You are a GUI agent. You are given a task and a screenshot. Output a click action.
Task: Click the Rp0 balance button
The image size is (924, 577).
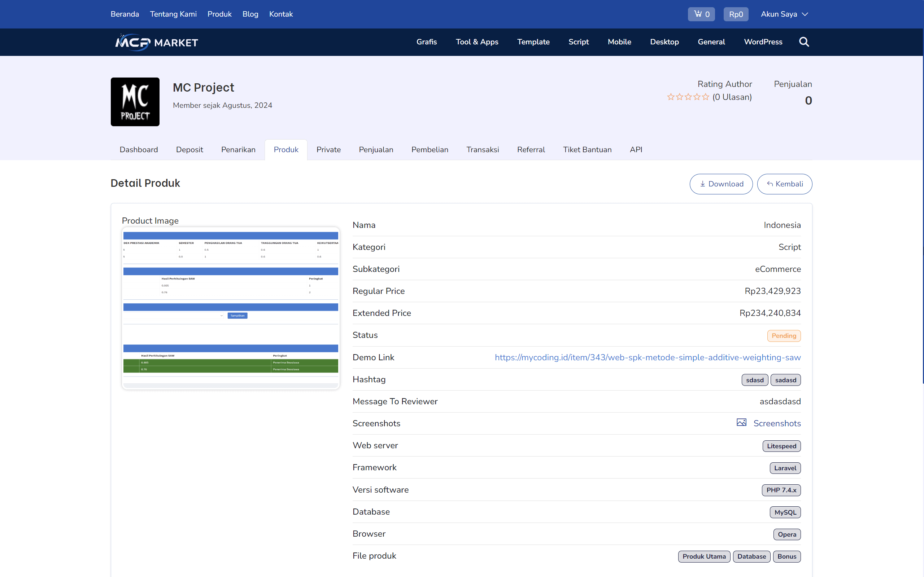pos(736,14)
